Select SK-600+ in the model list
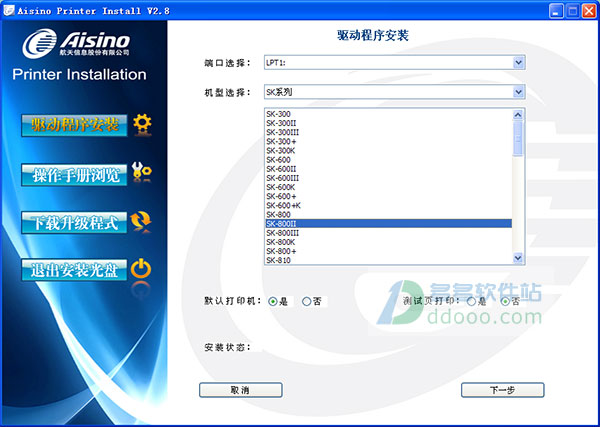This screenshot has width=600, height=427. point(388,196)
